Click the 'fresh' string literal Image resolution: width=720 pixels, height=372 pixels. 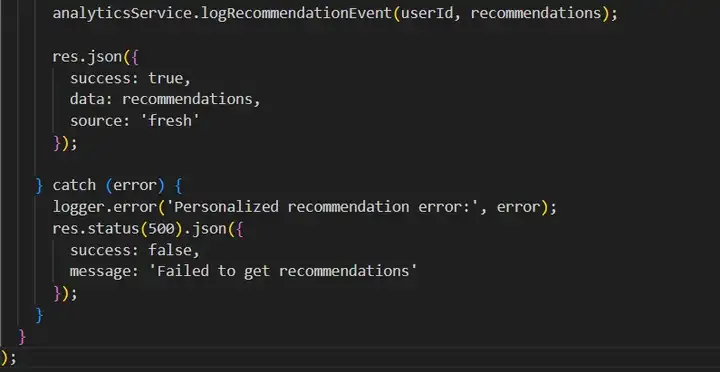tap(170, 121)
